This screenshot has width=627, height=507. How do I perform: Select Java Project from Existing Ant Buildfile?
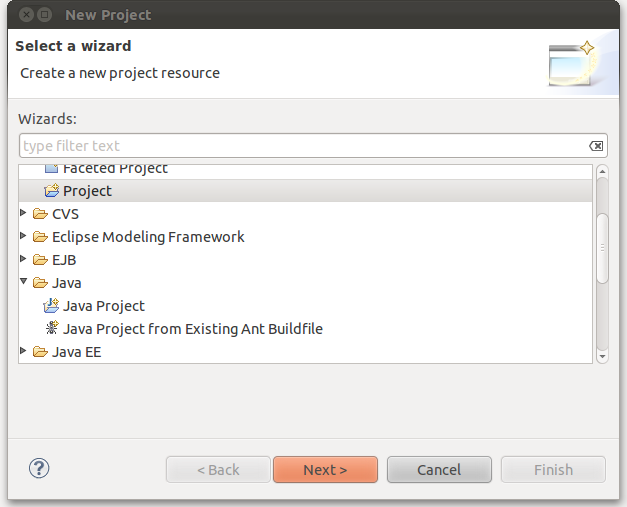(x=192, y=329)
